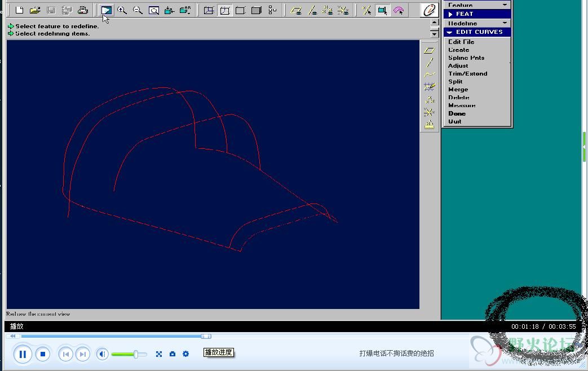
Task: Switch display to hidden line mode
Action: (224, 11)
